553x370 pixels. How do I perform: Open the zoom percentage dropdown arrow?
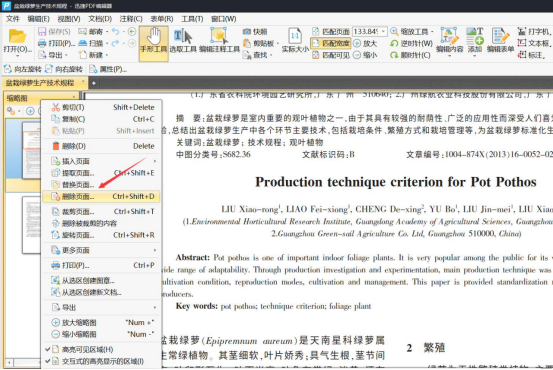pos(383,32)
